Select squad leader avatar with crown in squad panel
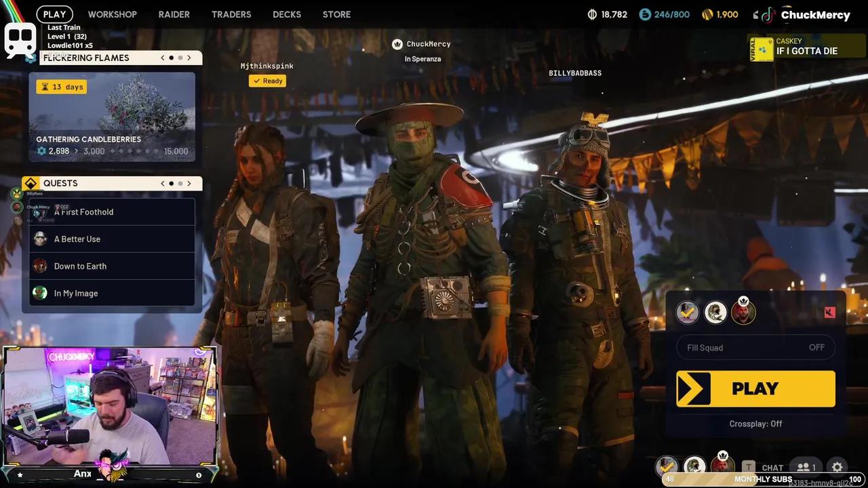868x488 pixels. (x=743, y=312)
